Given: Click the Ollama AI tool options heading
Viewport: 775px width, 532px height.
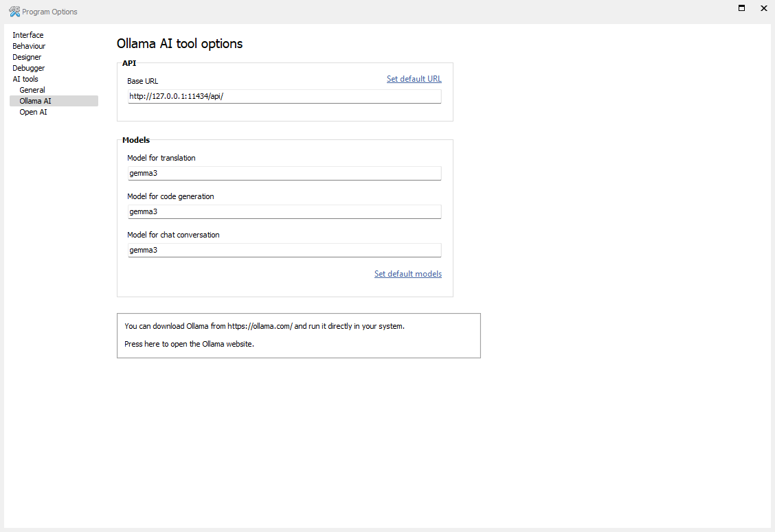Looking at the screenshot, I should coord(180,44).
